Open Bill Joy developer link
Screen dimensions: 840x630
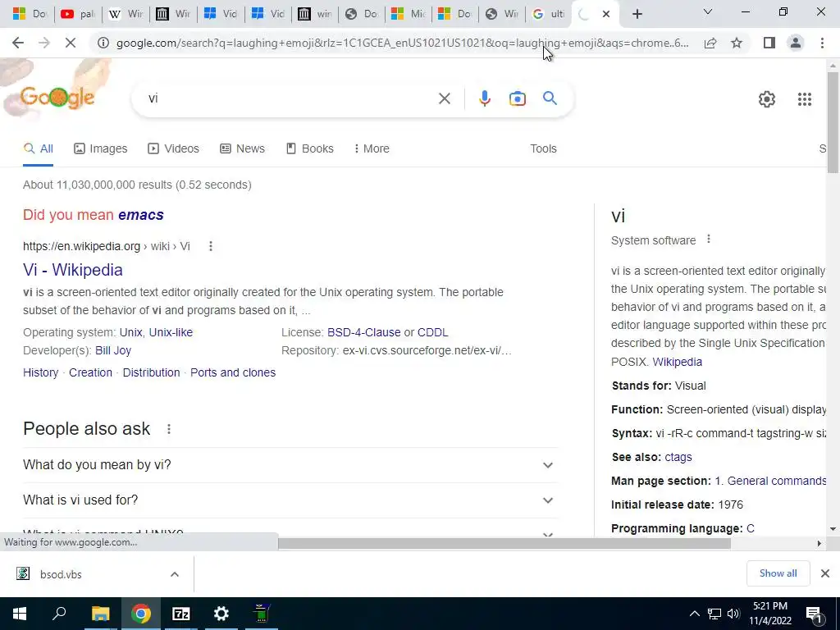click(113, 351)
